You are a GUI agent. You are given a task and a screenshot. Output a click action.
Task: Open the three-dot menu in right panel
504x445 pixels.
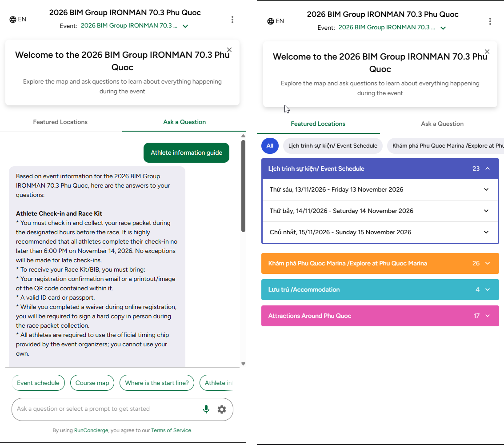[490, 21]
